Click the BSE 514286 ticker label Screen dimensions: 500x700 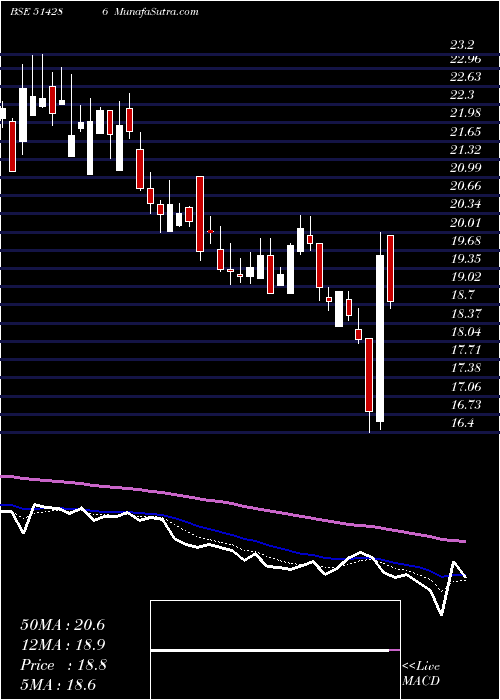click(58, 12)
